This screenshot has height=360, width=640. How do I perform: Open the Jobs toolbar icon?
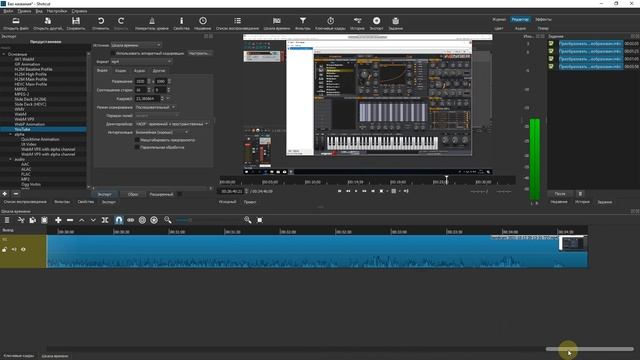click(396, 21)
